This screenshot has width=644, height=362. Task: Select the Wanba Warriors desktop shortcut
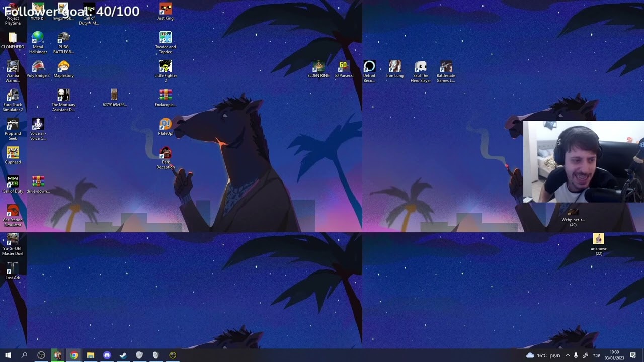point(13,72)
